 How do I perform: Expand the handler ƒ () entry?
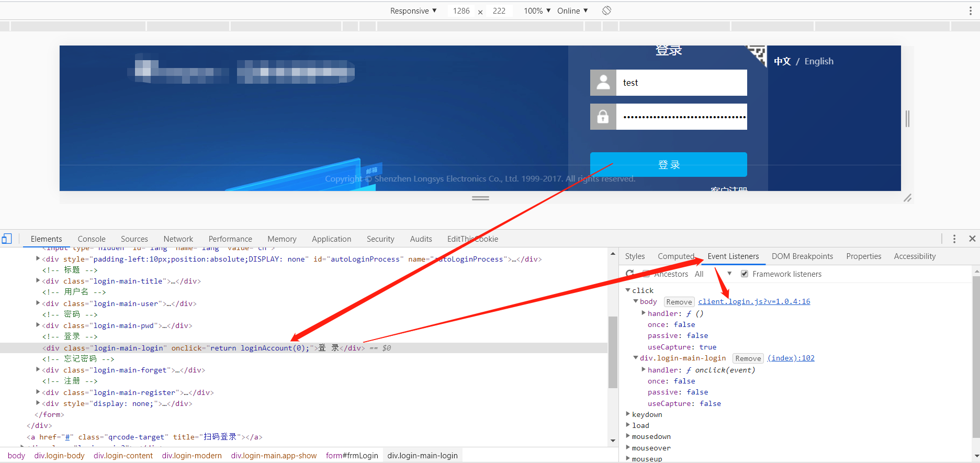click(644, 313)
